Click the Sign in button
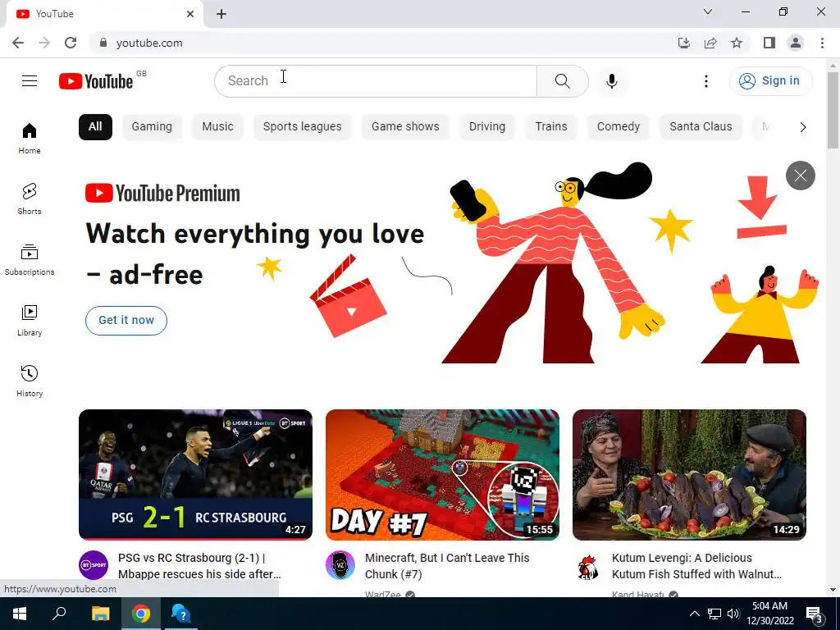This screenshot has height=630, width=840. click(770, 81)
